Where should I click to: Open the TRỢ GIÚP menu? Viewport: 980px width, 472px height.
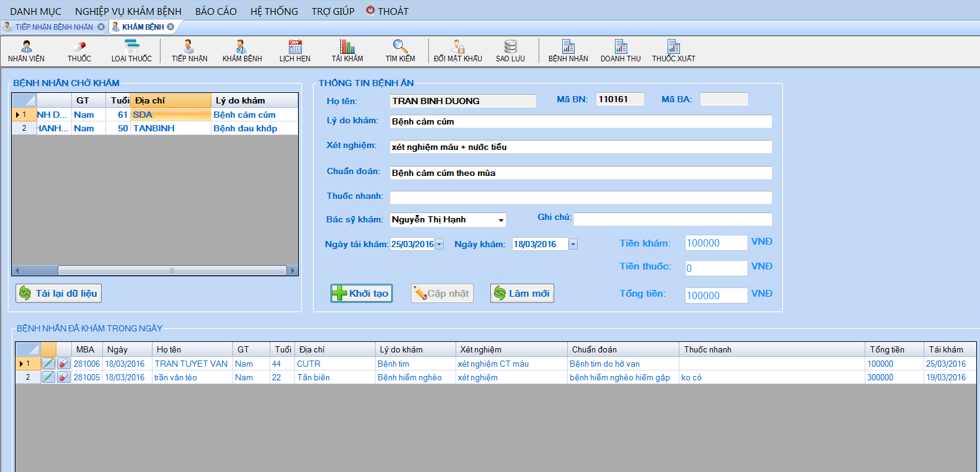tap(333, 11)
